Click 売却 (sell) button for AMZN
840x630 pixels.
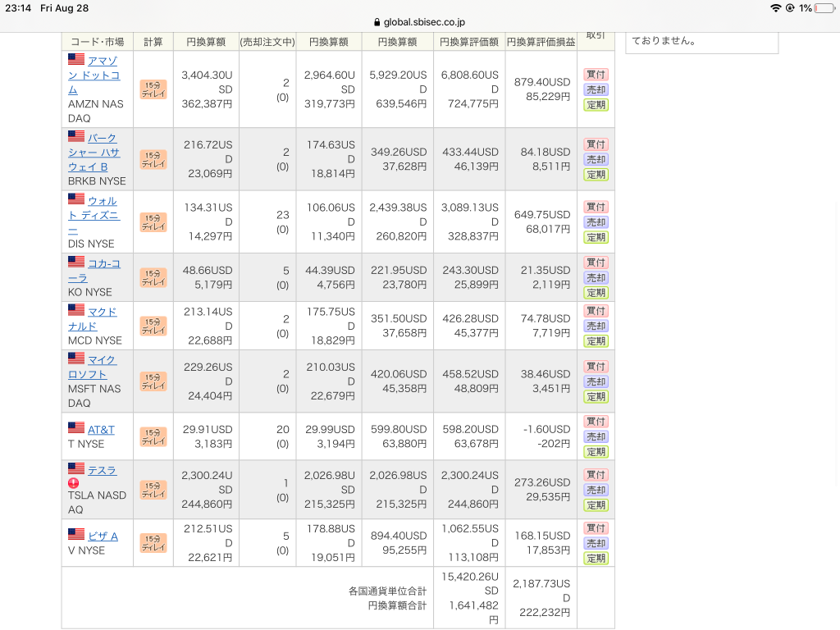tap(596, 89)
